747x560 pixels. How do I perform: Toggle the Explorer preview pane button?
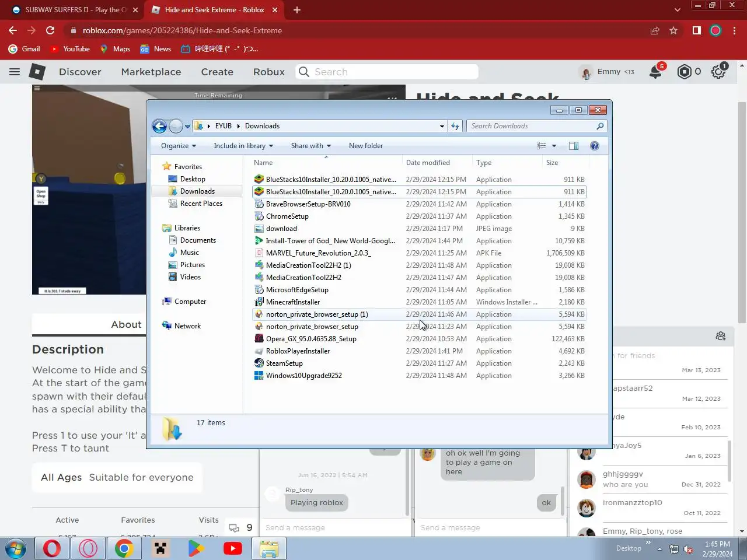click(574, 146)
